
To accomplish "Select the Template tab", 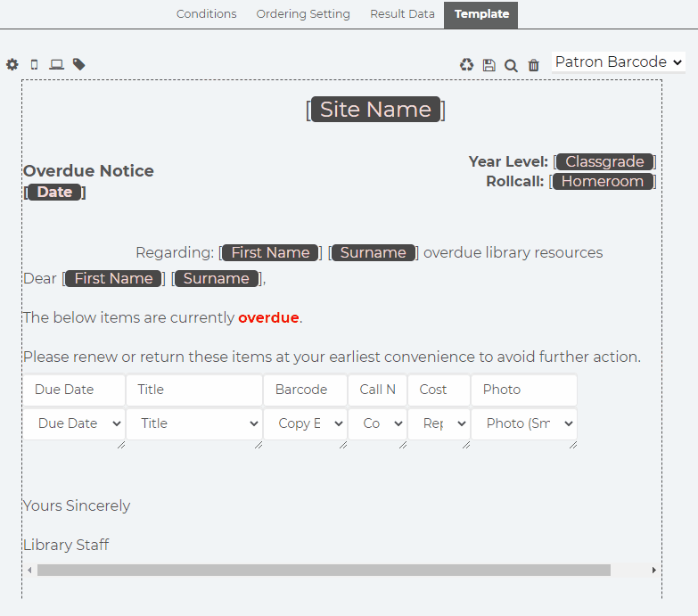I will [x=481, y=14].
